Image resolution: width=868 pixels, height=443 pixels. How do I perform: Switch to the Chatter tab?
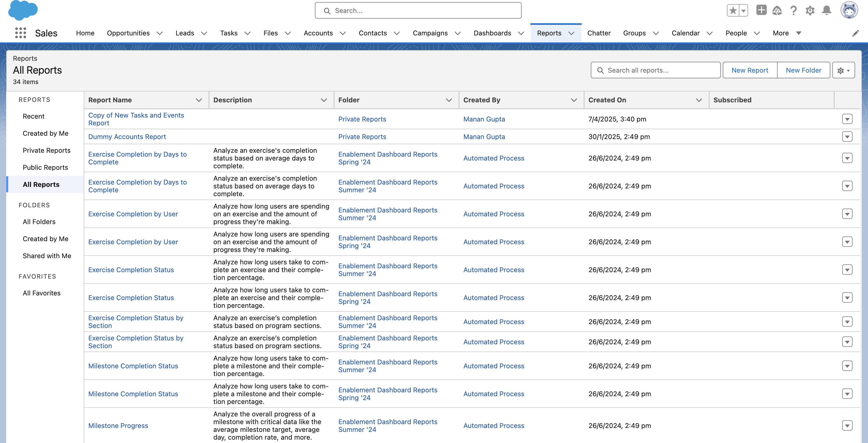(x=599, y=33)
